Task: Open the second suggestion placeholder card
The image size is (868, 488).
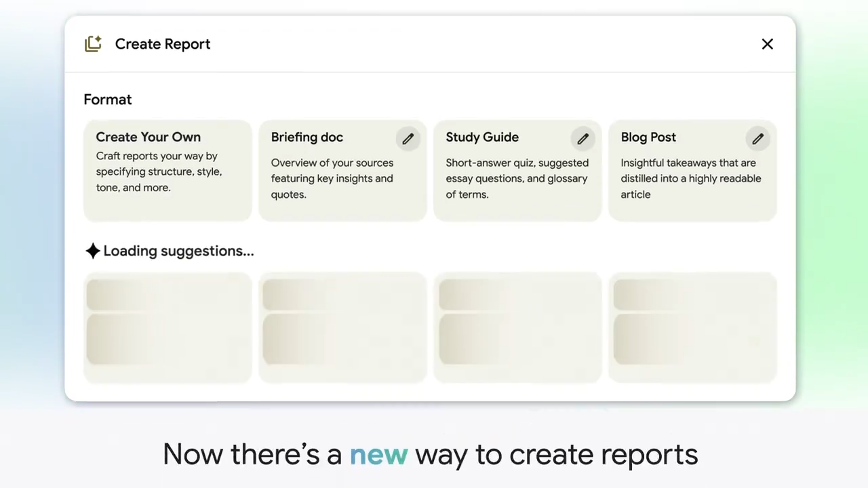Action: 342,327
